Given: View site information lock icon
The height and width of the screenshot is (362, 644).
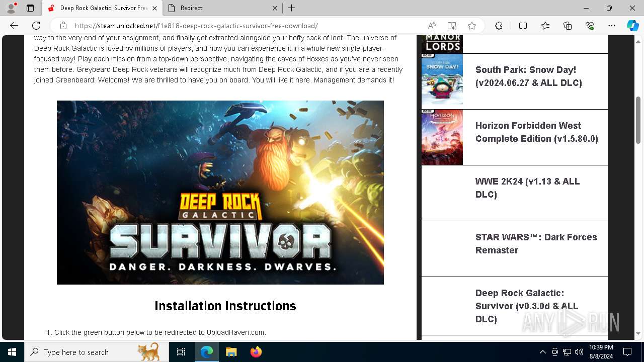Looking at the screenshot, I should coord(63,26).
